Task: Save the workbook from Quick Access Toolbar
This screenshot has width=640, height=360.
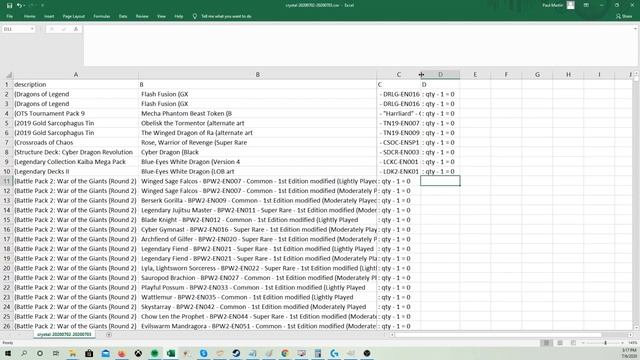Action: [9, 5]
